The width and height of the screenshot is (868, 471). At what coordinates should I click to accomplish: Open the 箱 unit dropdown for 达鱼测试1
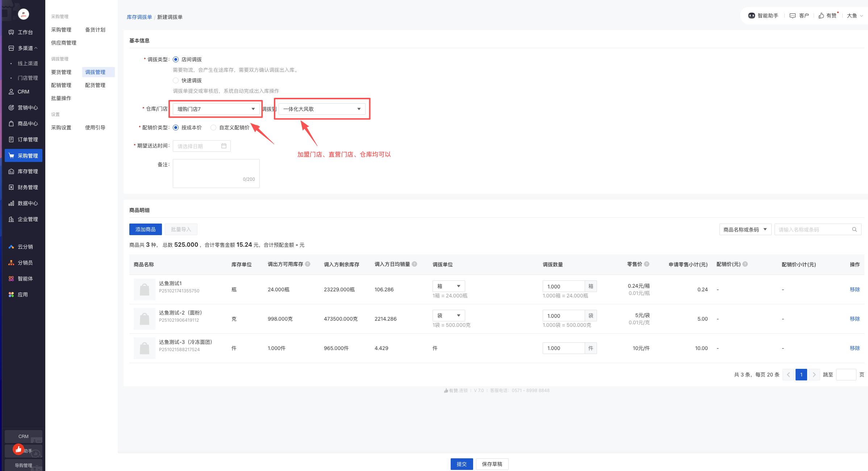[448, 286]
